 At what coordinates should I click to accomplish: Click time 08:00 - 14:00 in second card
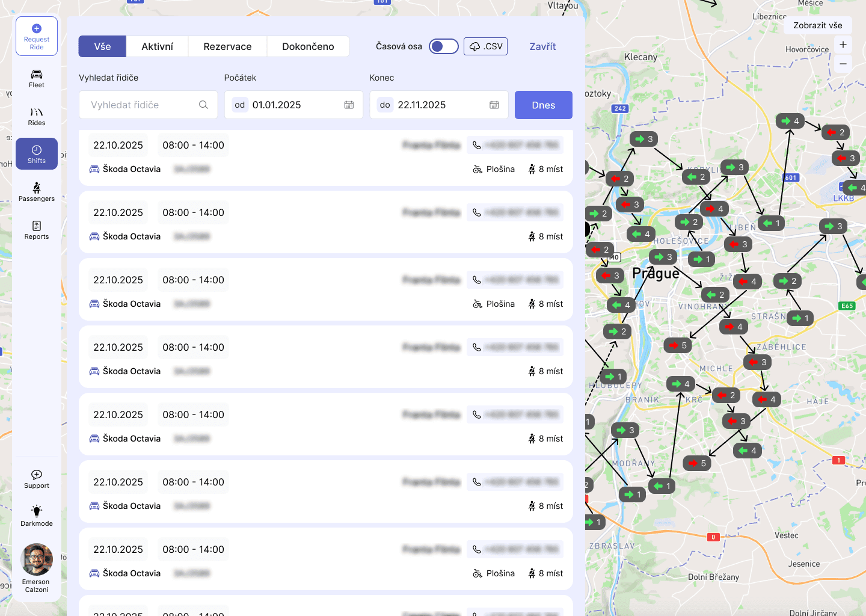pyautogui.click(x=193, y=212)
